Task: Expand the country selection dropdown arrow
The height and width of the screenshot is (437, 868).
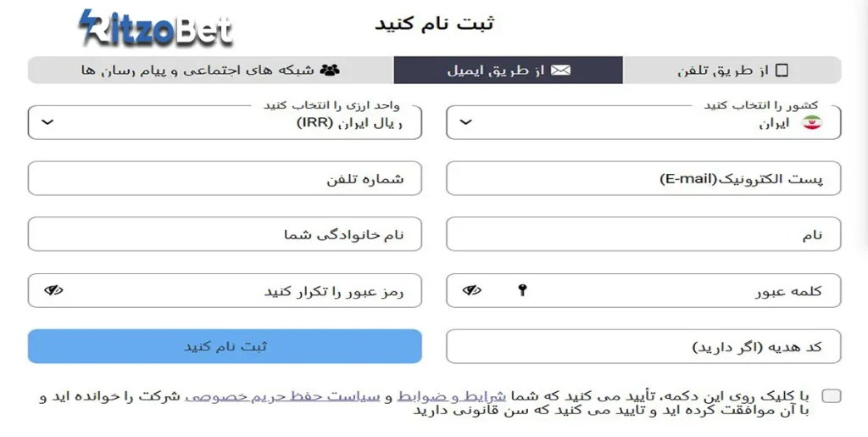Action: click(465, 122)
